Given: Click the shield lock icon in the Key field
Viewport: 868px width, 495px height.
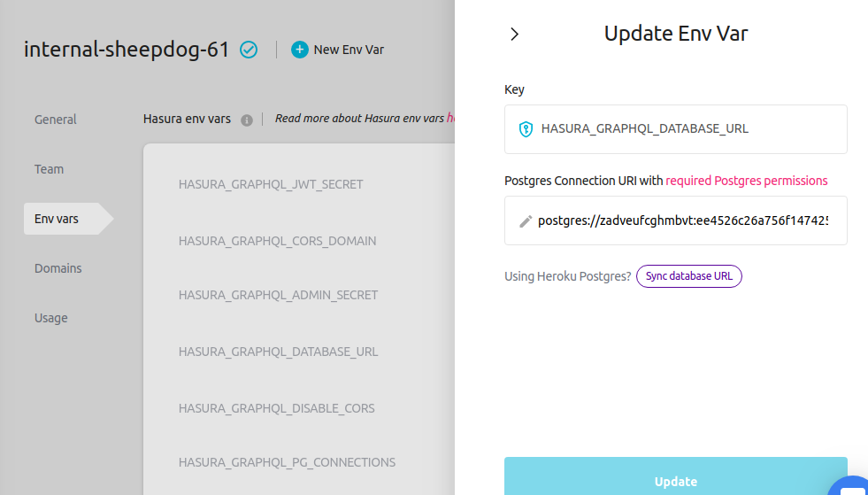Looking at the screenshot, I should point(526,129).
